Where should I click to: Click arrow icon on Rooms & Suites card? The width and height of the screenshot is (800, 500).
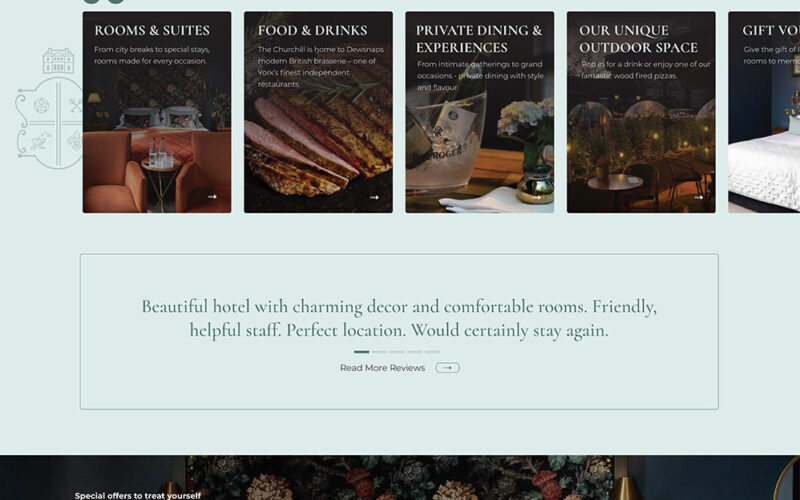click(x=212, y=196)
